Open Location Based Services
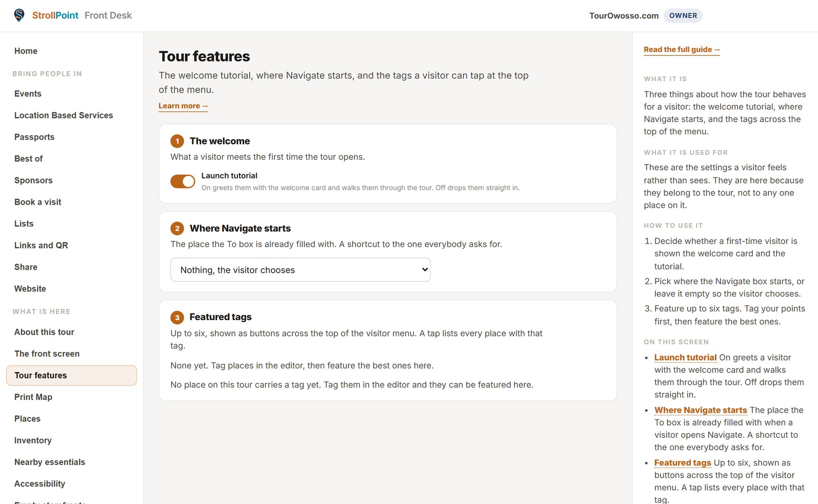The width and height of the screenshot is (818, 504). click(64, 115)
